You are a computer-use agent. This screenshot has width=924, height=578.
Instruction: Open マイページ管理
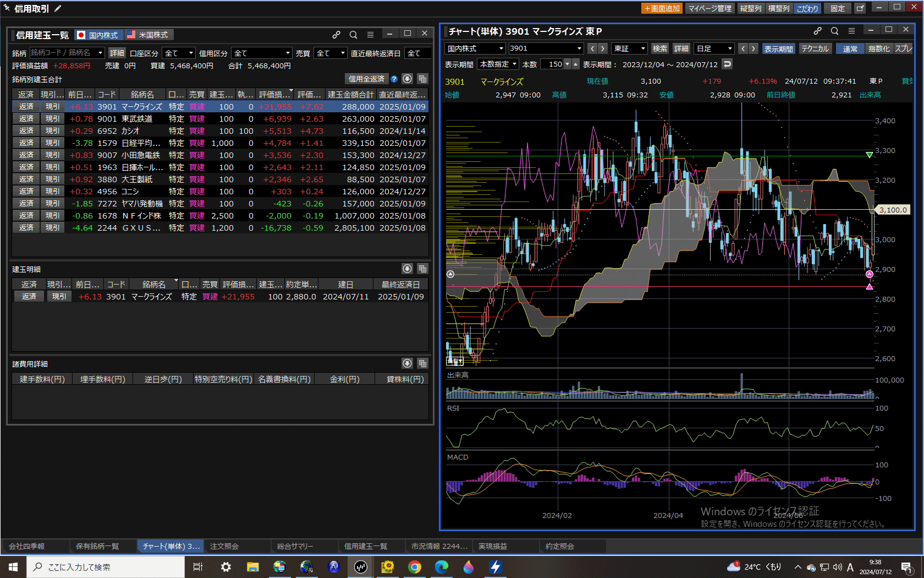point(710,8)
